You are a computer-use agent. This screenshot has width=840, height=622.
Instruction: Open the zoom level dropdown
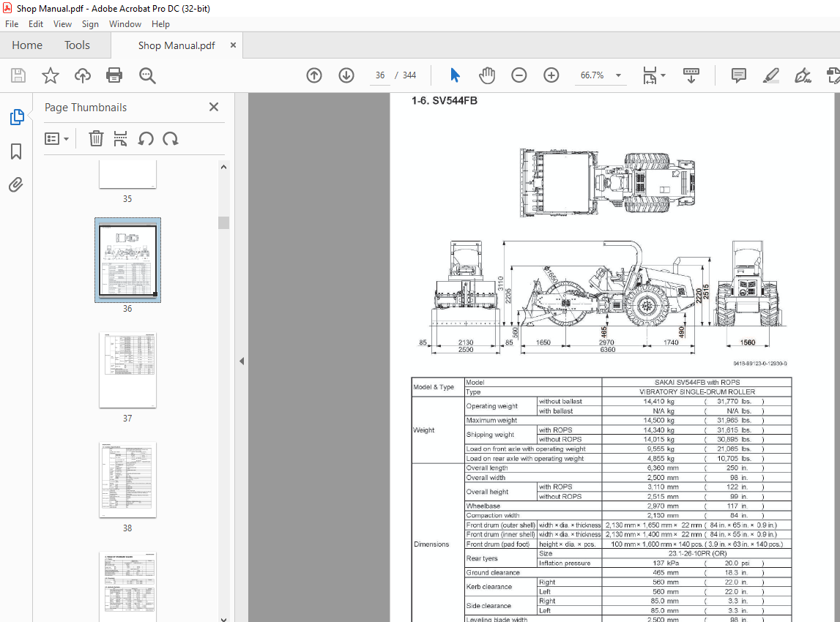pos(618,75)
